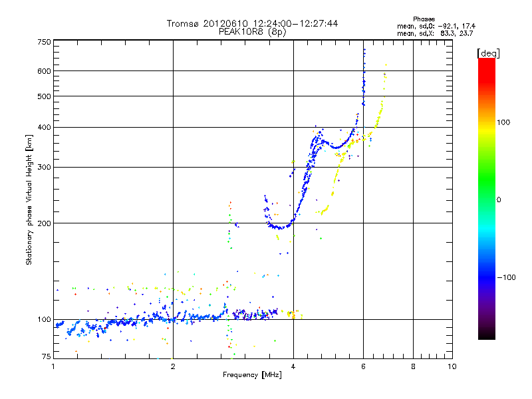Click the y-axis tick label '200'

44,223
